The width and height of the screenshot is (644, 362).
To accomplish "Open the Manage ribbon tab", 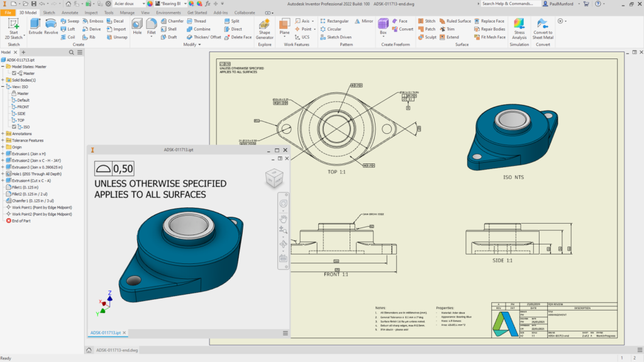I will coord(127,13).
